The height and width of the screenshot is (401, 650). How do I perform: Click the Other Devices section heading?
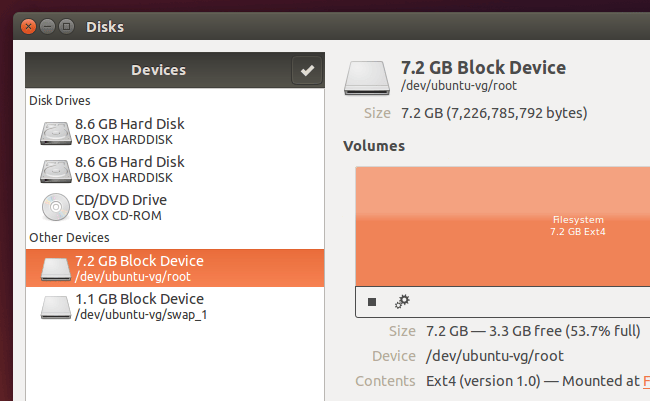pos(69,238)
